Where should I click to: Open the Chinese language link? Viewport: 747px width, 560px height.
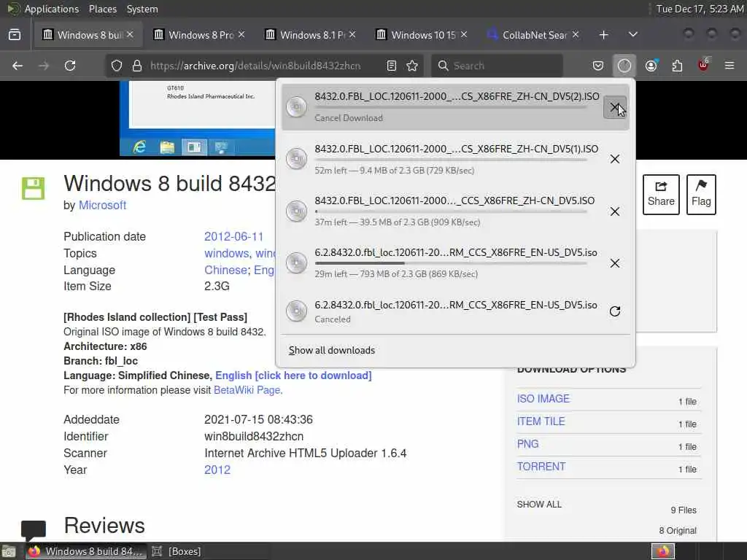225,270
